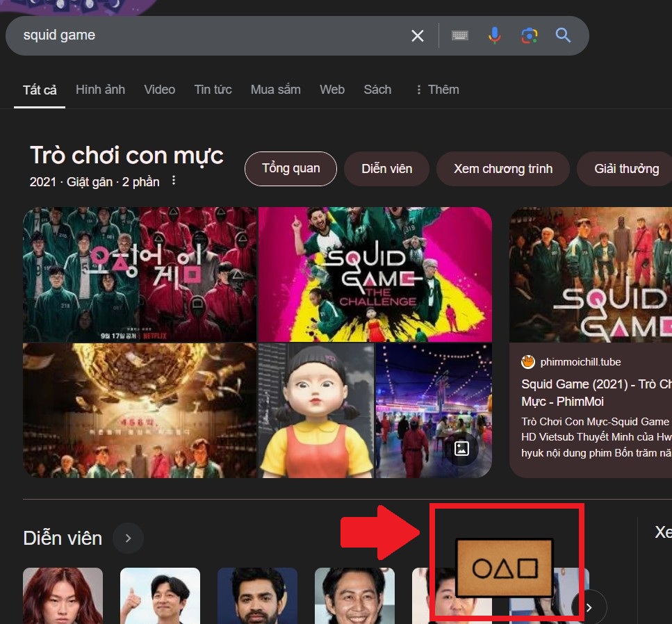
Task: Clear the search box text
Action: tap(418, 35)
